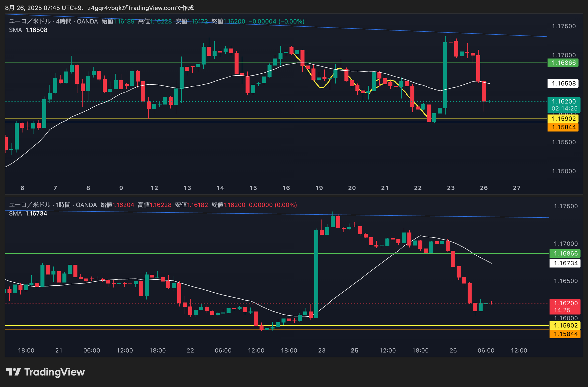Click date label 21 on the lower time axis
This screenshot has height=387, width=588.
[59, 350]
